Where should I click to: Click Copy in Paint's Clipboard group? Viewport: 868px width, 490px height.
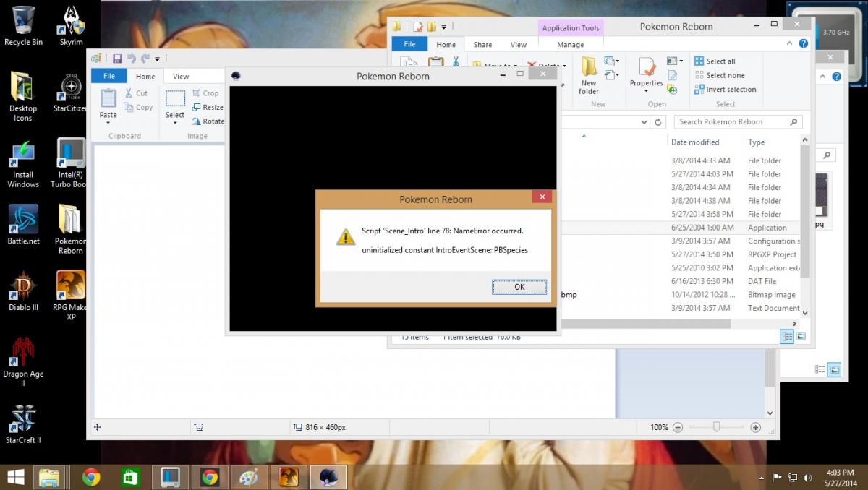138,108
